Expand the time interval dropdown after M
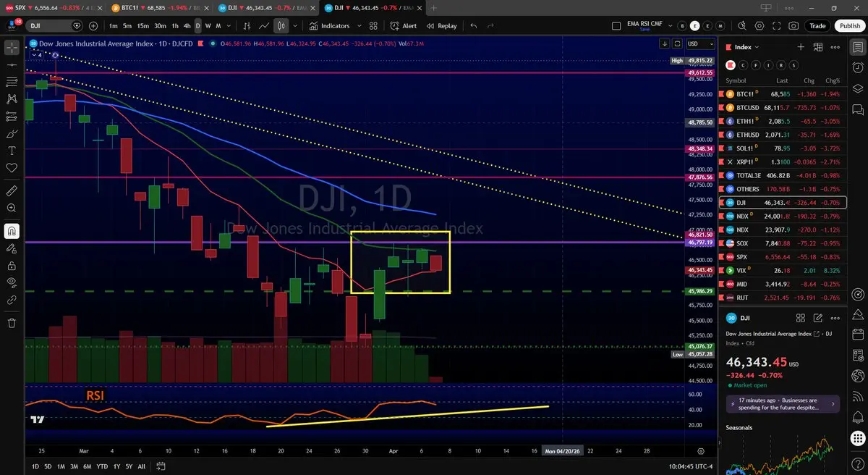This screenshot has width=868, height=475. pos(229,25)
